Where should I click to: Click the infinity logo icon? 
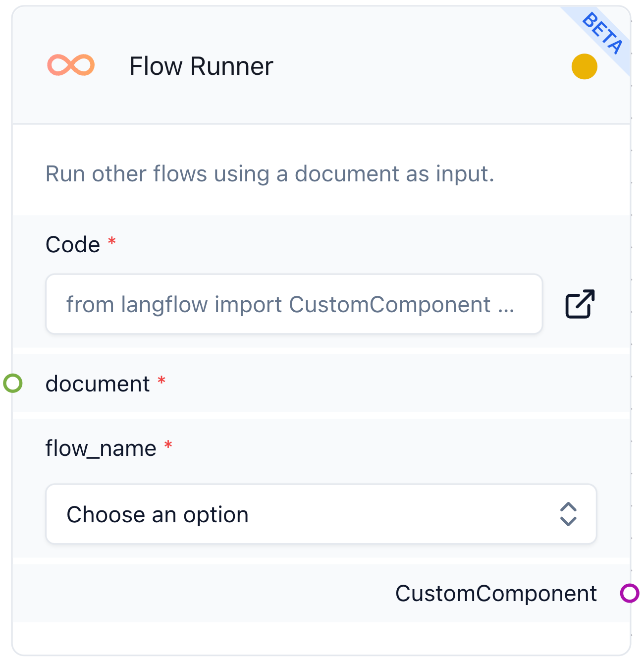tap(71, 65)
